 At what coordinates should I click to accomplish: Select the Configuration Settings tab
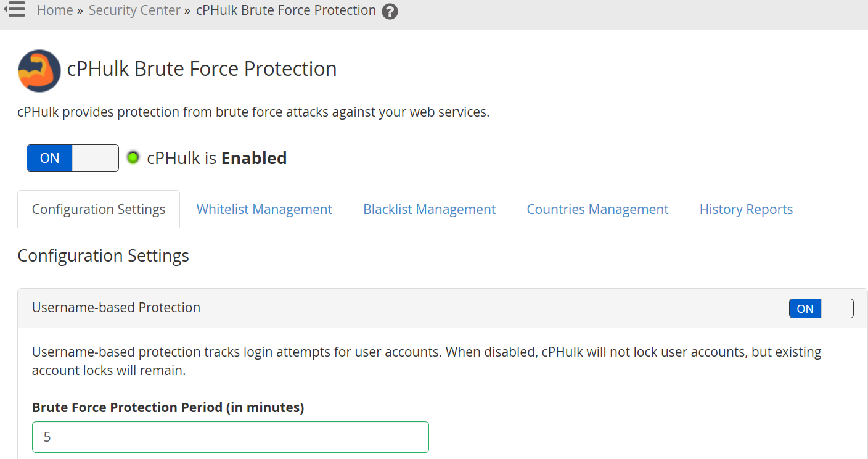99,209
